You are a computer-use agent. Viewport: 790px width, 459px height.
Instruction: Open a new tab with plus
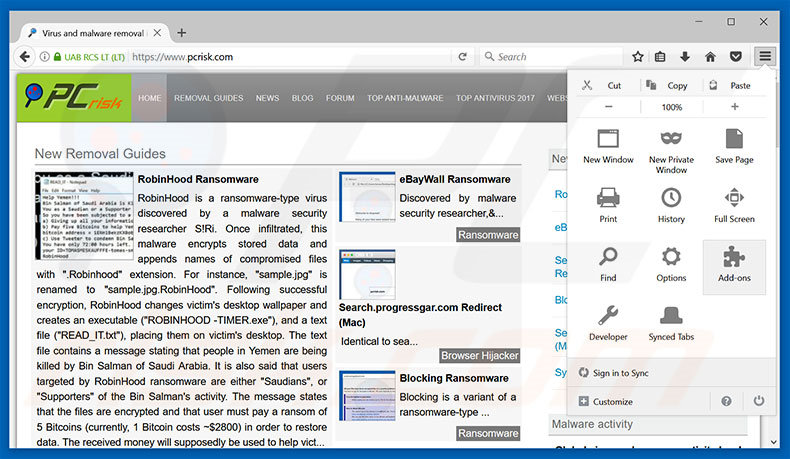(182, 33)
